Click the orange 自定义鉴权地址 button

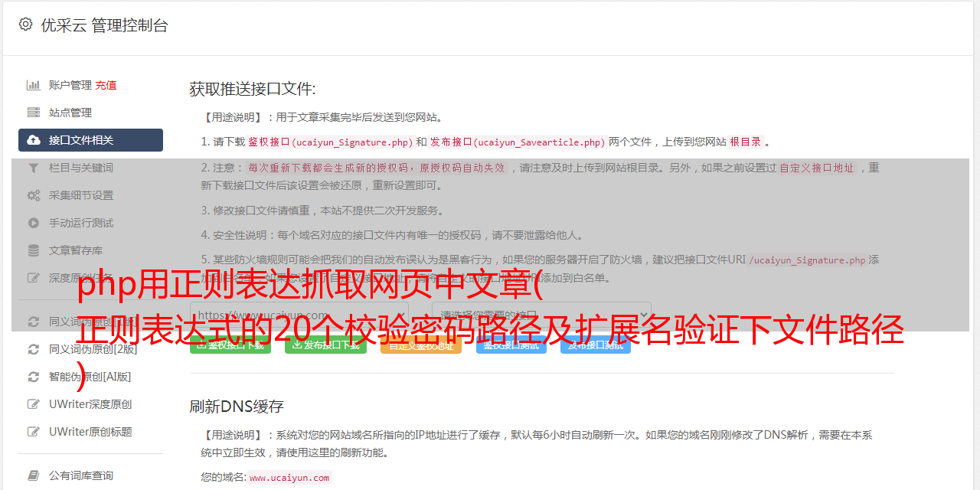(x=420, y=345)
